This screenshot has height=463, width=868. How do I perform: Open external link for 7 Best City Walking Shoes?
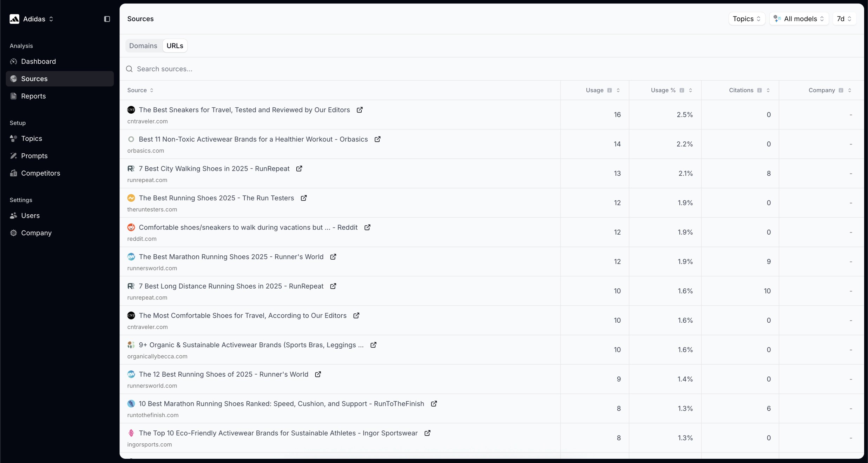[x=299, y=169]
